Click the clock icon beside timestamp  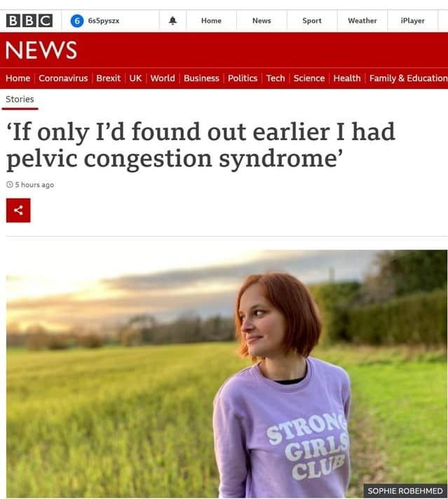click(x=9, y=185)
